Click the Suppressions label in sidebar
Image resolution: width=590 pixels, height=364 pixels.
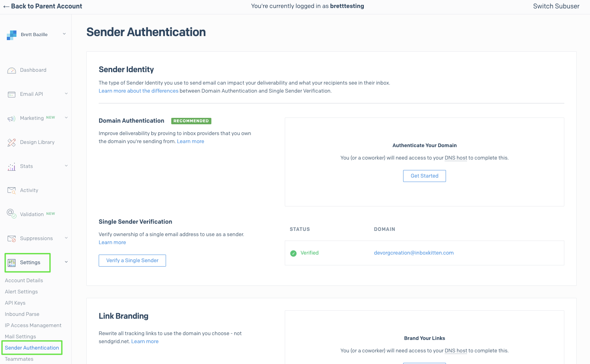click(36, 239)
